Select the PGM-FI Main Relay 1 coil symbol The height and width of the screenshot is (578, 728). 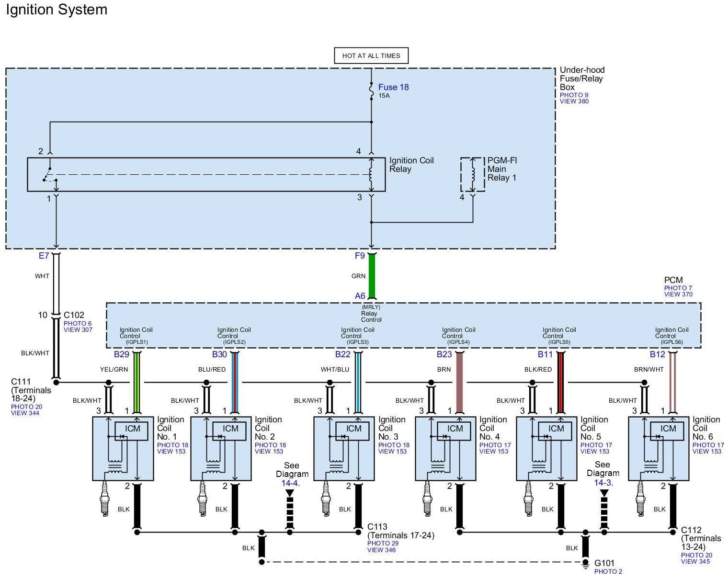tap(473, 174)
